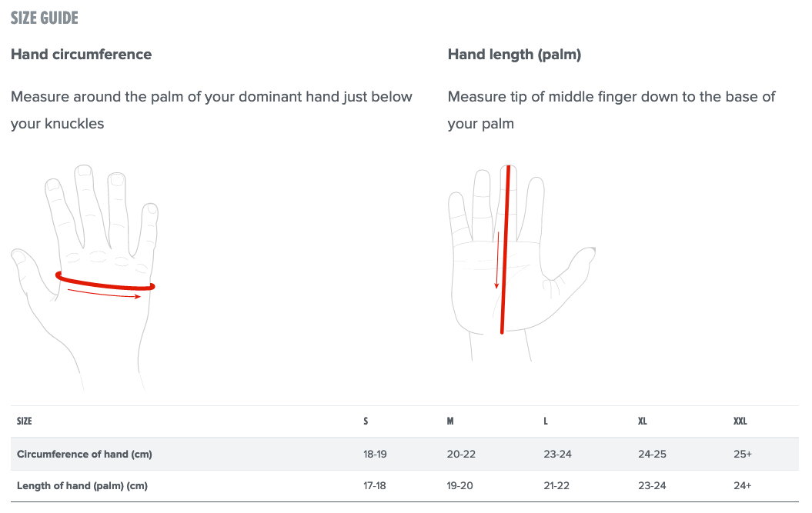Select the L size column header
The height and width of the screenshot is (513, 812).
point(546,421)
